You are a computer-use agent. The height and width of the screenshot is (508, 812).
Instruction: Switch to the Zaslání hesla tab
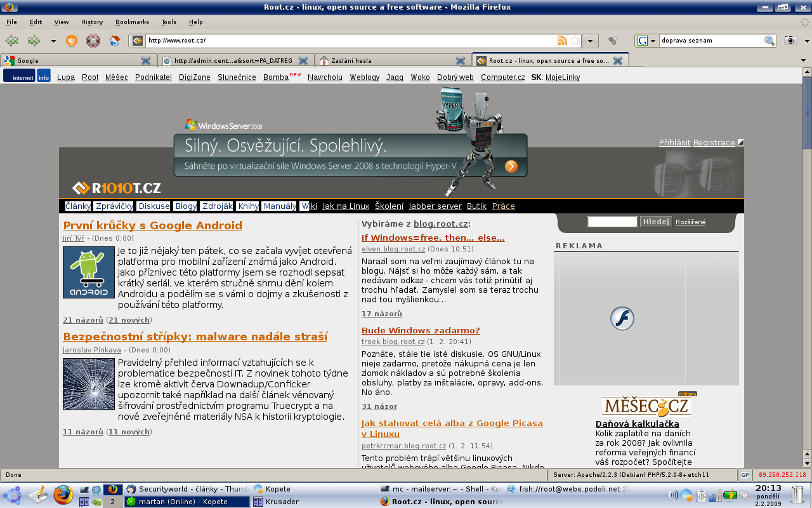393,61
